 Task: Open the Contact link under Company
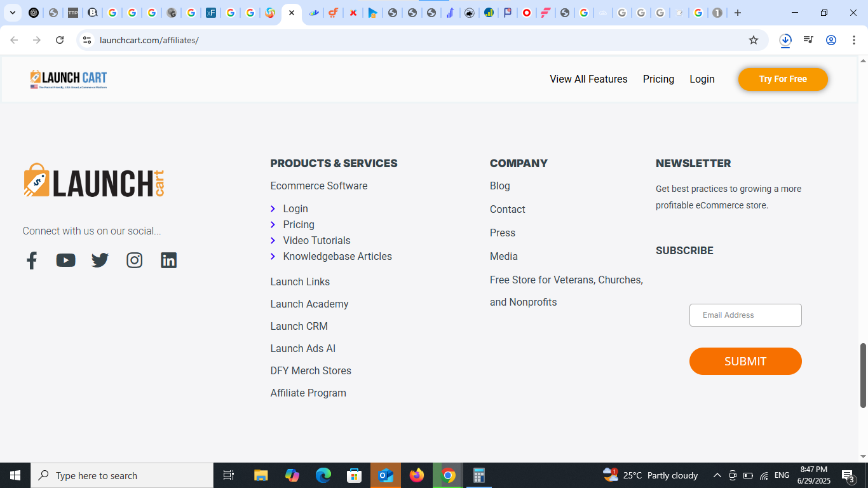pos(508,210)
